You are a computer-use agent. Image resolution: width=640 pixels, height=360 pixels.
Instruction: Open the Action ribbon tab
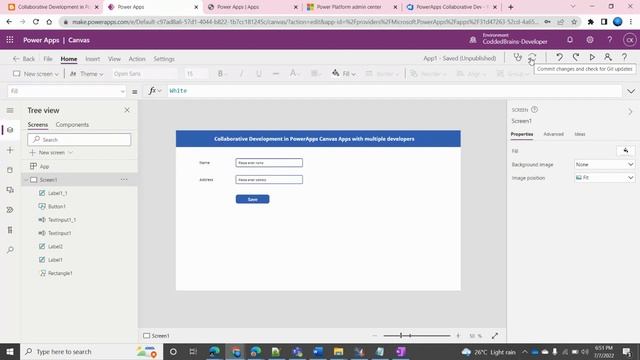[137, 59]
